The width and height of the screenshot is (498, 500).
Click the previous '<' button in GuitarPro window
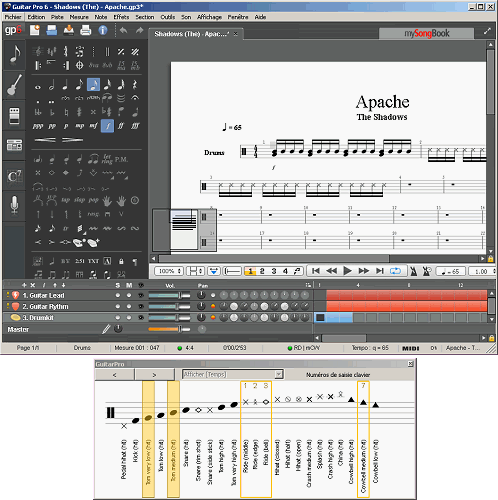click(x=115, y=375)
